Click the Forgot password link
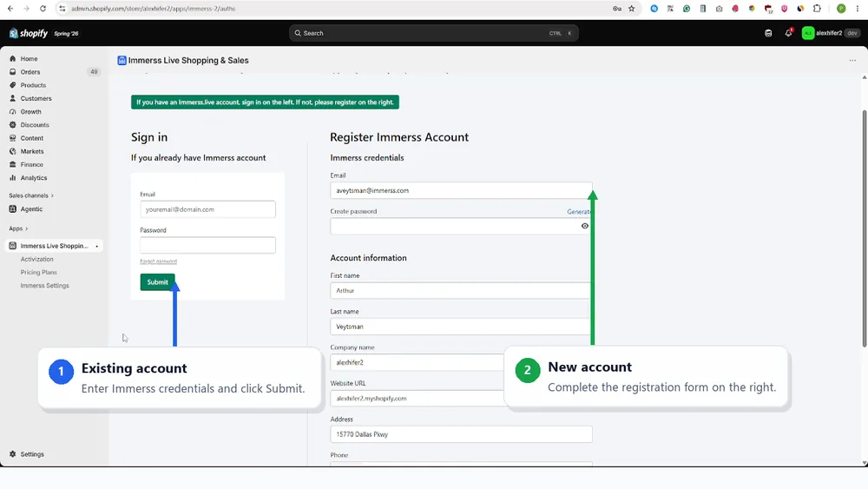Viewport: 868px width, 489px height. tap(158, 261)
